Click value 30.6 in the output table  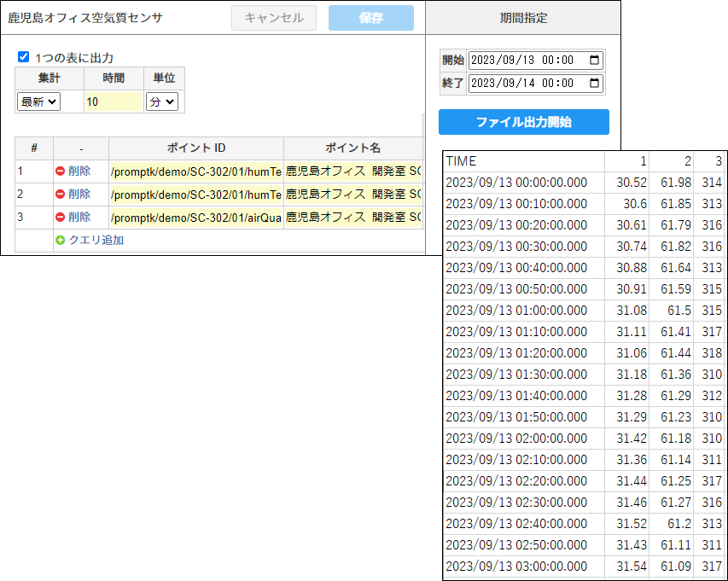point(635,204)
